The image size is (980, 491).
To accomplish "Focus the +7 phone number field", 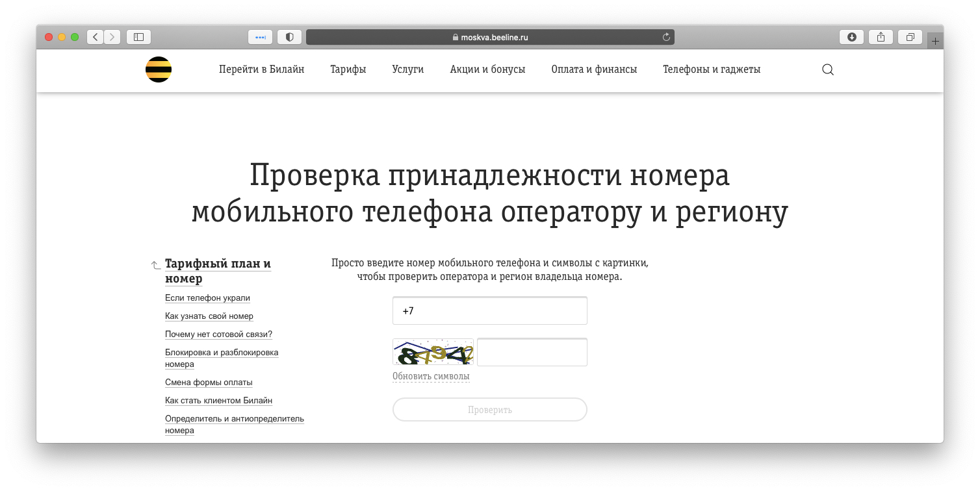I will click(489, 311).
